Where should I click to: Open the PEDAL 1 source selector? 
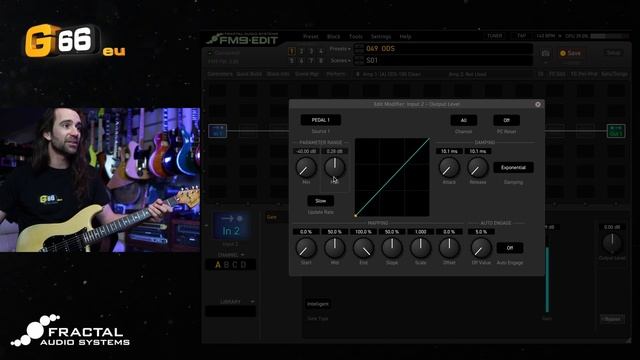click(320, 120)
